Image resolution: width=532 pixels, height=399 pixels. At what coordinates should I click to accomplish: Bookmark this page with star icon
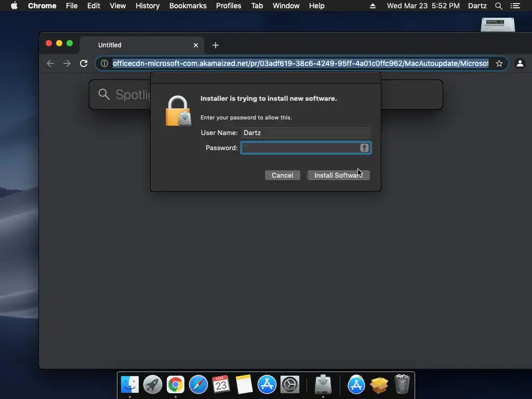coord(499,63)
